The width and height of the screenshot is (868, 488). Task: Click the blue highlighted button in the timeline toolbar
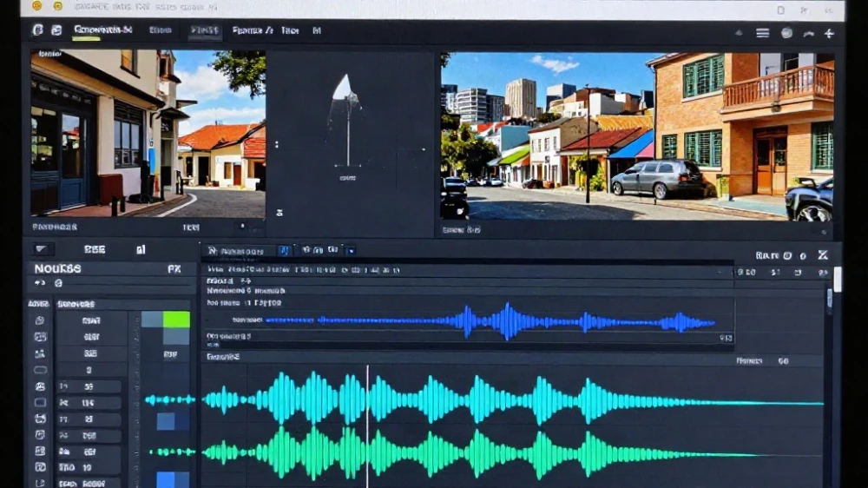[x=284, y=250]
